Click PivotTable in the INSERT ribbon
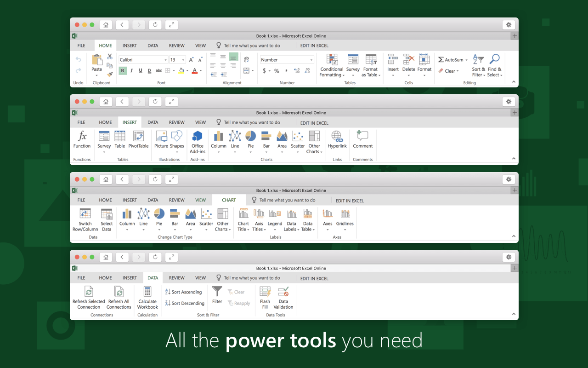 coord(138,139)
